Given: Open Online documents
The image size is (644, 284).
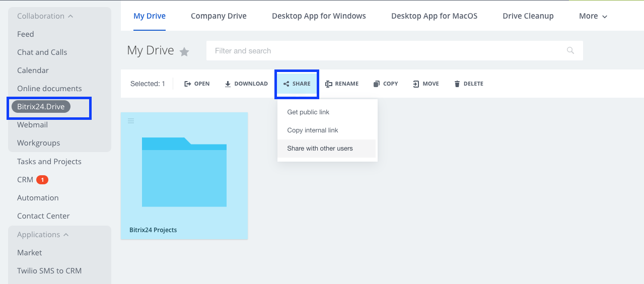Looking at the screenshot, I should click(x=49, y=89).
